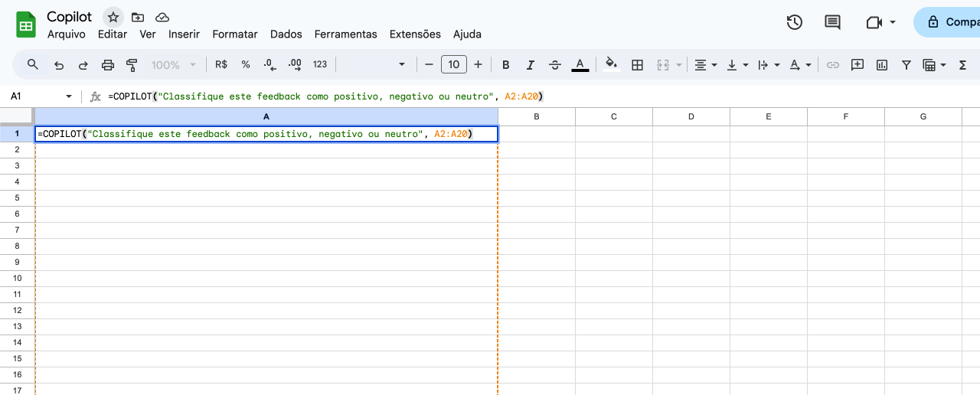This screenshot has width=980, height=395.
Task: Click the Copilot document title
Action: pos(69,17)
